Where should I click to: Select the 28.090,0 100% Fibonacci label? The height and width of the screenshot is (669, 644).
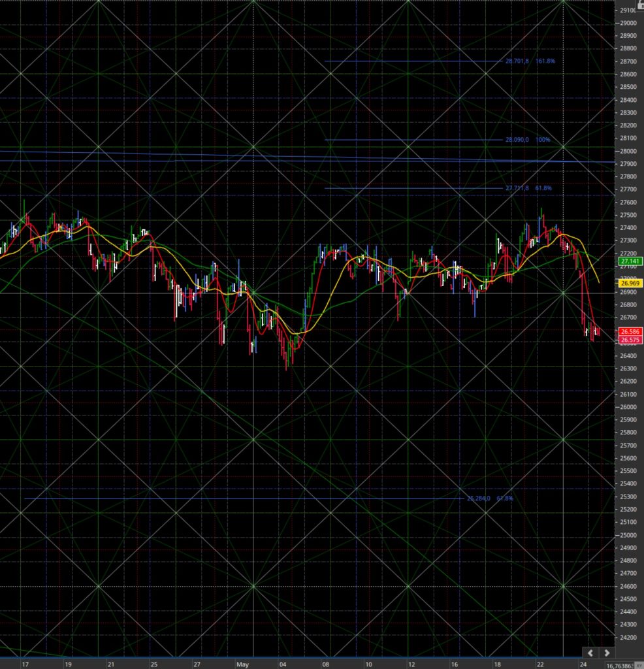(x=528, y=140)
